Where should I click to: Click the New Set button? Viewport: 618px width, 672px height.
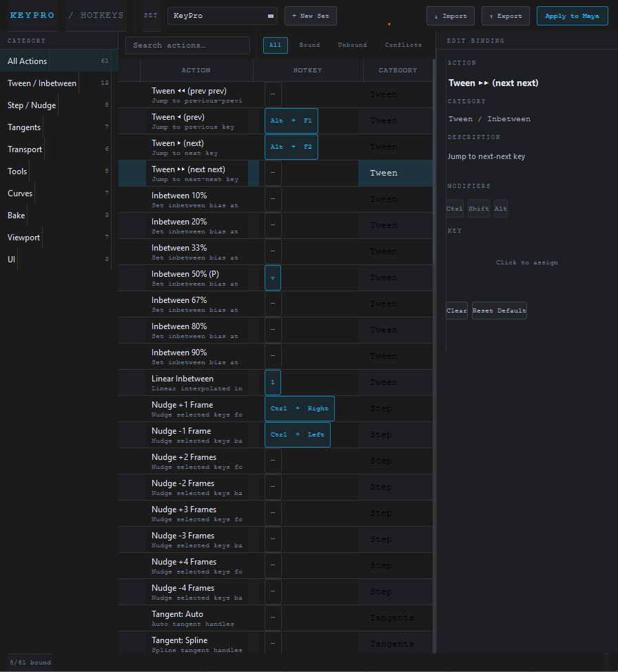click(x=311, y=16)
